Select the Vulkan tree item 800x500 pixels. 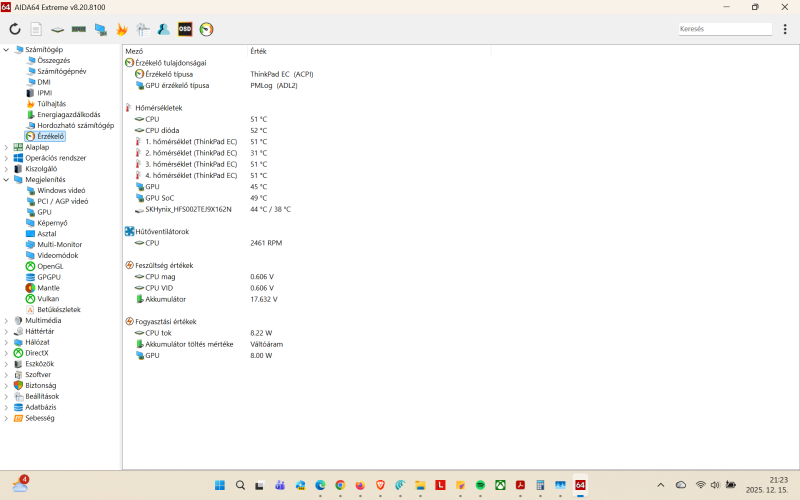(48, 299)
